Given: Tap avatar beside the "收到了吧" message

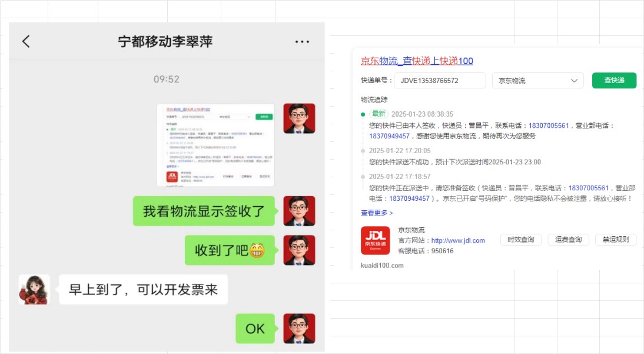Looking at the screenshot, I should tap(299, 250).
